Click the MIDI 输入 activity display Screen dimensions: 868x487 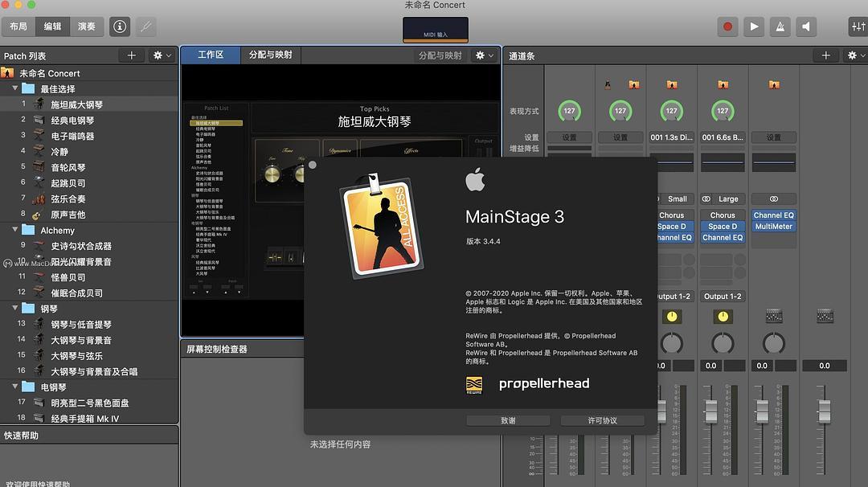[x=436, y=30]
